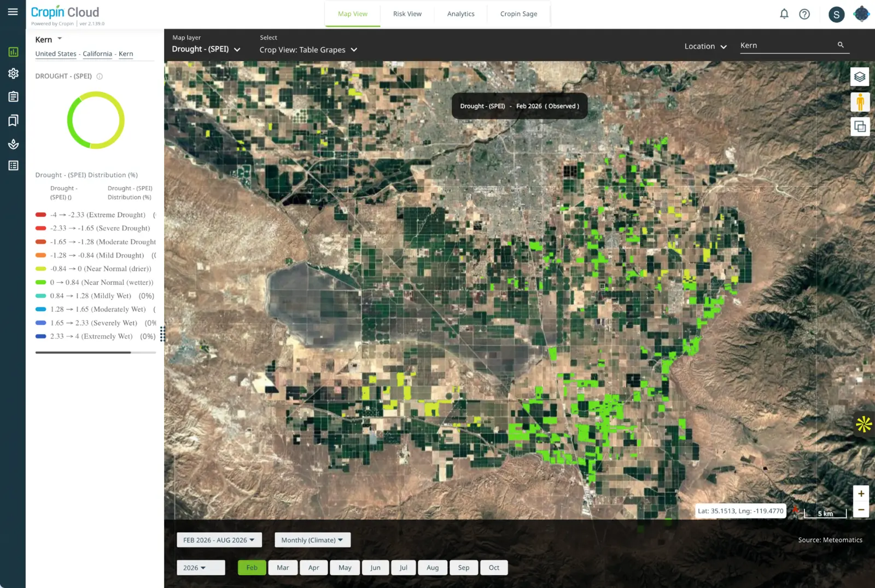875x588 pixels.
Task: Open the 2026 year dropdown
Action: click(200, 568)
